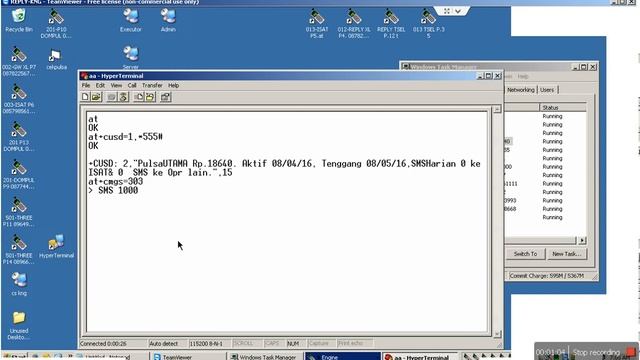
Task: Select the cekpulsa desktop shortcut
Action: [56, 59]
